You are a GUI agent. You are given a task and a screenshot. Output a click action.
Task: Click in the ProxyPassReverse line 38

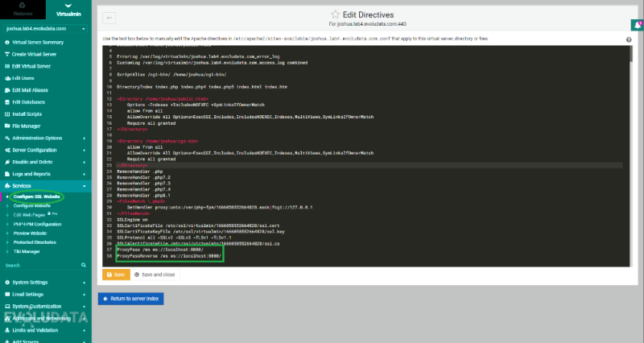click(x=169, y=256)
